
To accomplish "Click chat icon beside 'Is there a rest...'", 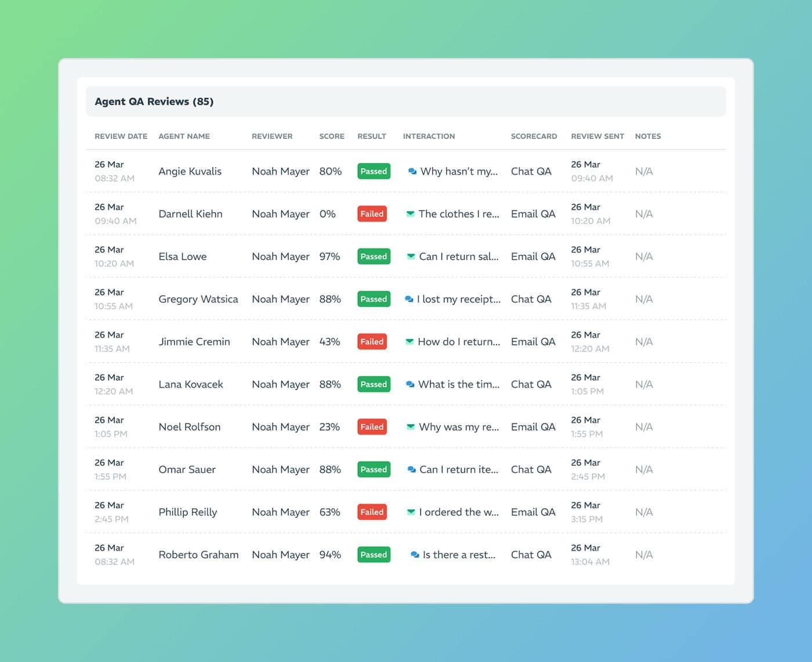I will click(415, 555).
